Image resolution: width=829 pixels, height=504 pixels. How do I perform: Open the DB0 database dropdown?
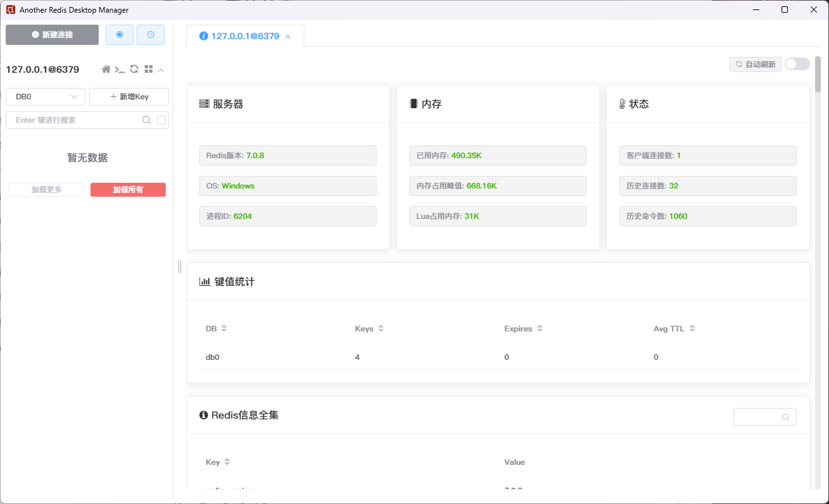point(46,97)
